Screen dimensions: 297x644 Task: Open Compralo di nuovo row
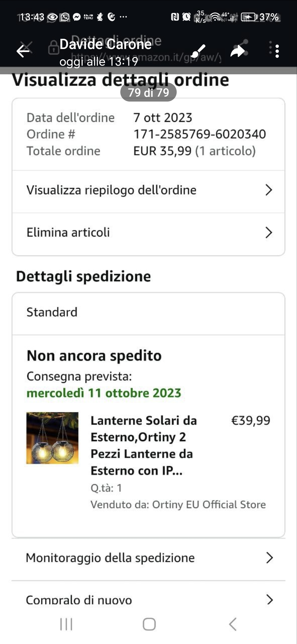[148, 597]
